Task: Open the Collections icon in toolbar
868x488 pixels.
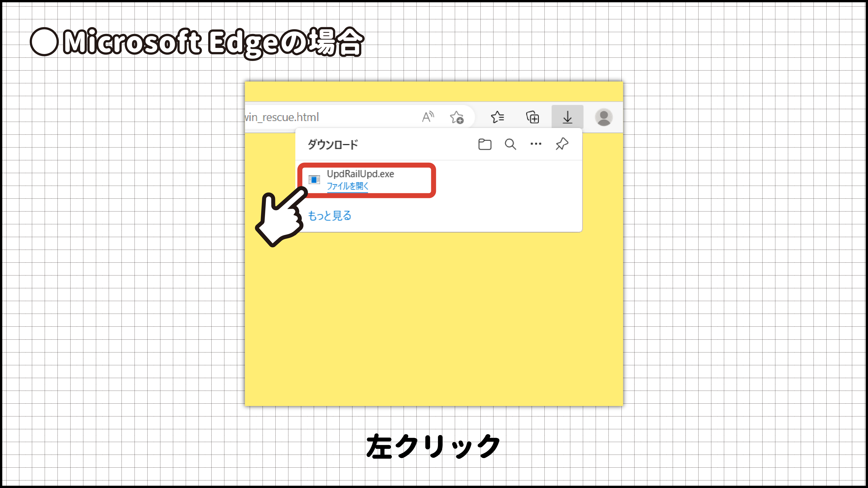Action: pos(532,117)
